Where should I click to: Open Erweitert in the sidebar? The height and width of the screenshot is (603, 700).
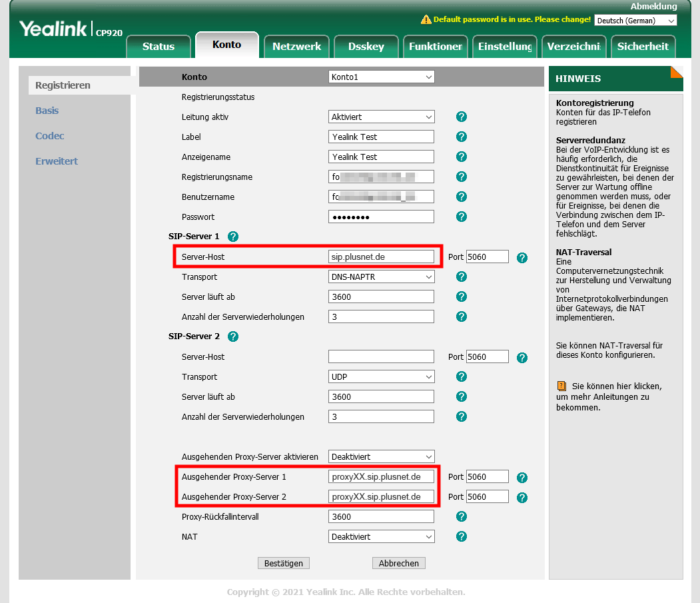click(57, 161)
